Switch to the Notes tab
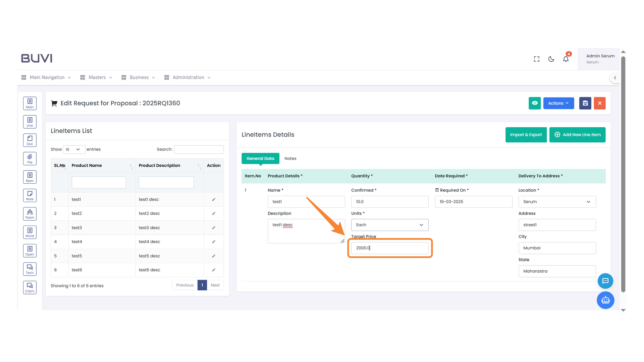Viewport: 644px width, 362px height. [290, 158]
